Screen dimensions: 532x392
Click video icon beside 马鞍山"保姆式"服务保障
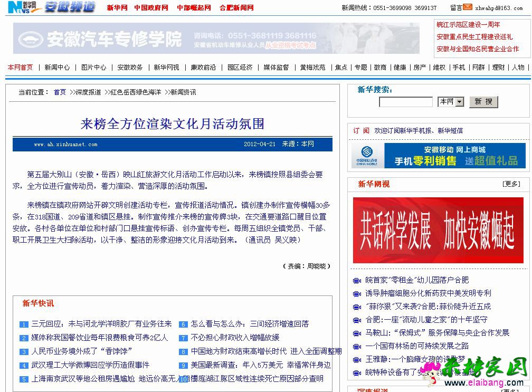[356, 333]
